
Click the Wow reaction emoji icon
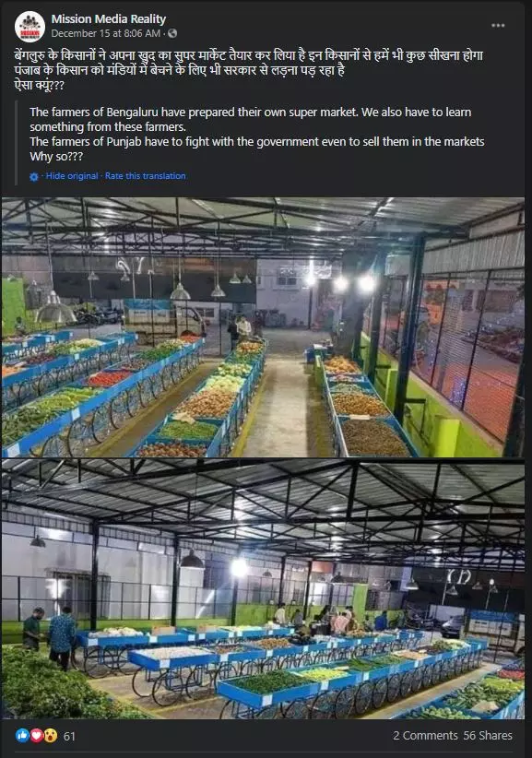click(51, 735)
